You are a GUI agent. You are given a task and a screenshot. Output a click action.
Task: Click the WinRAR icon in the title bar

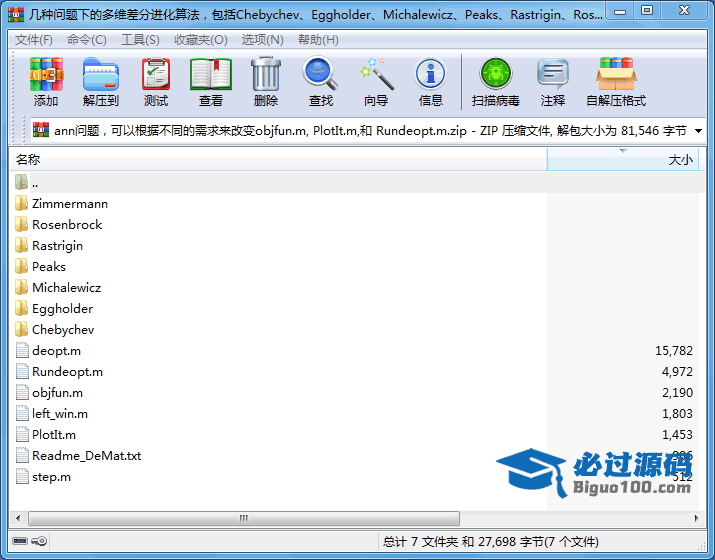pos(16,15)
